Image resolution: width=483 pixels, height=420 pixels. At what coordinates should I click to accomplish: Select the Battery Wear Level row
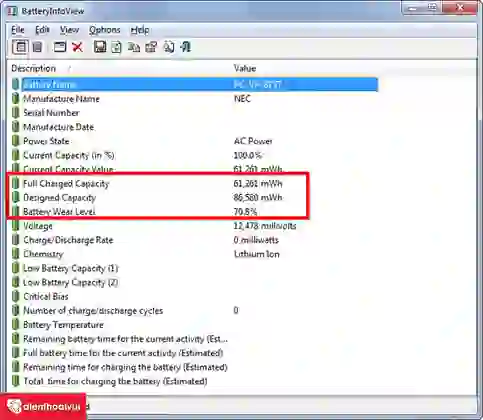[x=194, y=212]
